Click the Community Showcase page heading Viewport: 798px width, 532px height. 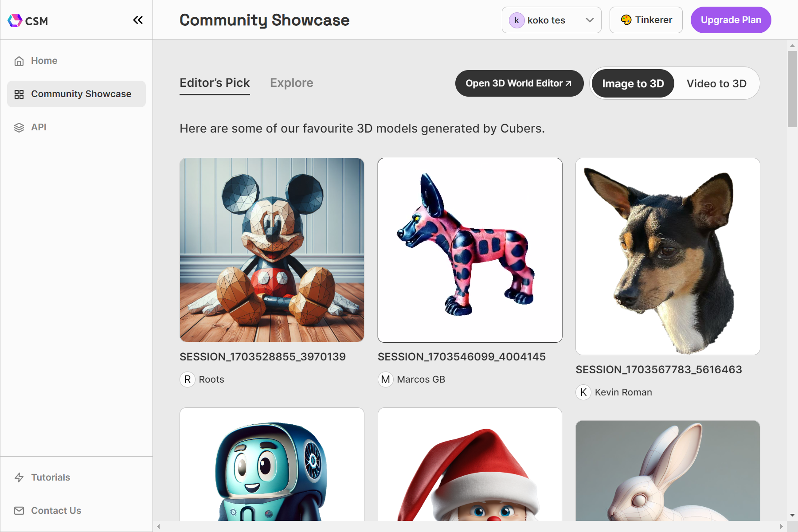(x=264, y=20)
